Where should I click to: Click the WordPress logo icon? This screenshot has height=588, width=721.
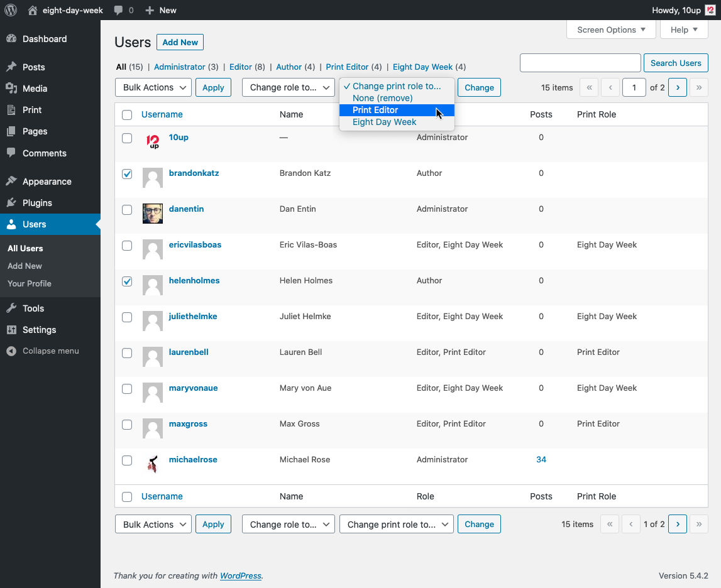click(11, 10)
